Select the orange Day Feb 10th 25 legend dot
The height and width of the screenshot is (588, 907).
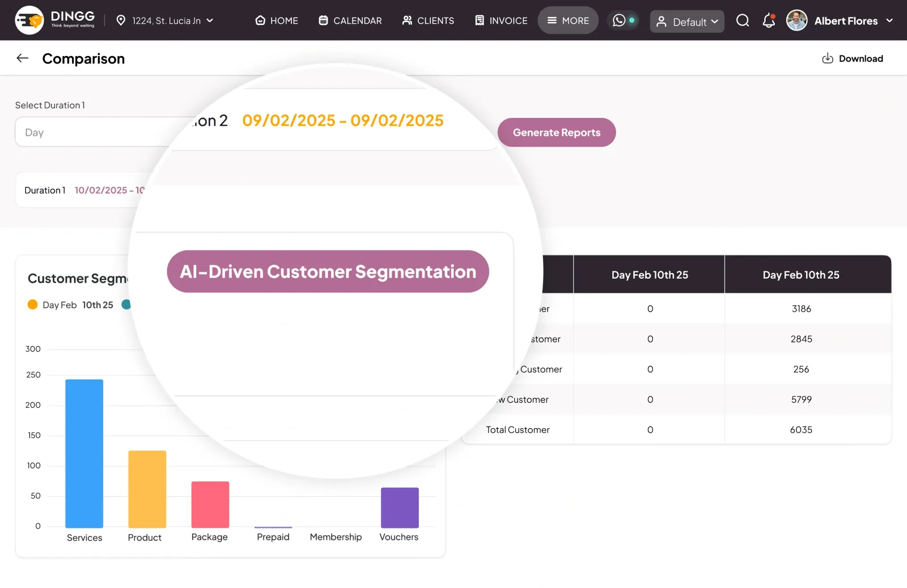(33, 305)
